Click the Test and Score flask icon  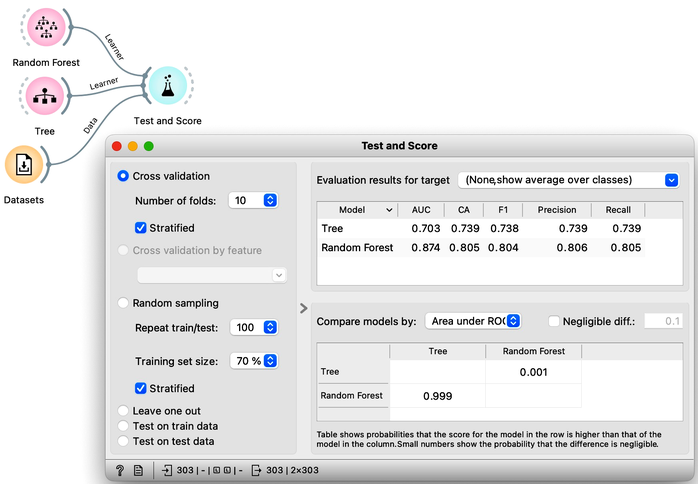[x=168, y=85]
